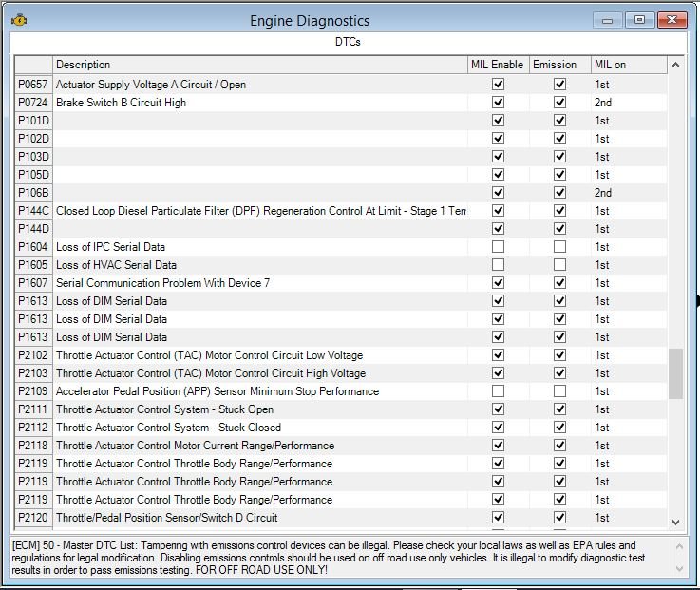Select P1607 Serial Communication Problem description

[163, 283]
